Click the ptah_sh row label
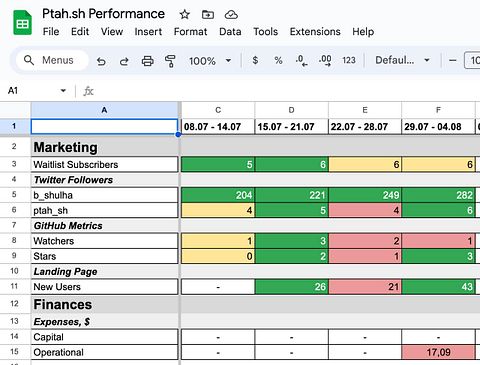Screen dimensions: 480x365 coord(104,210)
